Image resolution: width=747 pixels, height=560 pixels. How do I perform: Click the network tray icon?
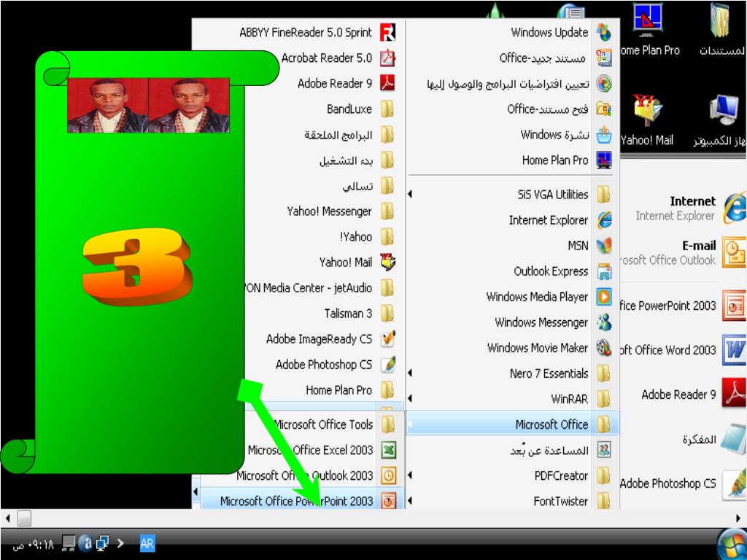102,543
